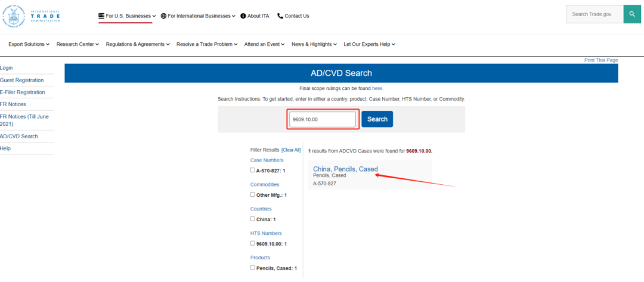
Task: Tick the A-570-827 case number checkbox
Action: click(253, 170)
